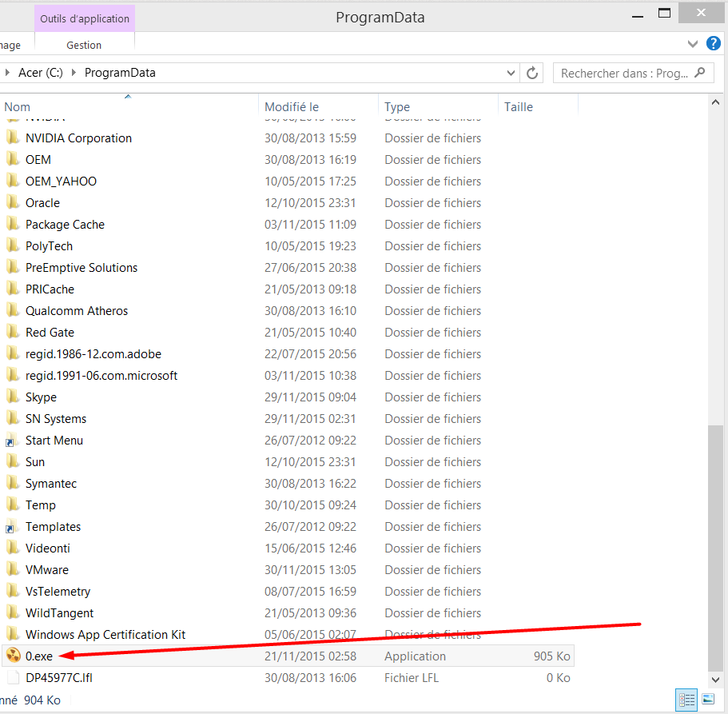Expand the arrow before ProgramData breadcrumb
Viewport: 728px width, 714px height.
pyautogui.click(x=74, y=73)
